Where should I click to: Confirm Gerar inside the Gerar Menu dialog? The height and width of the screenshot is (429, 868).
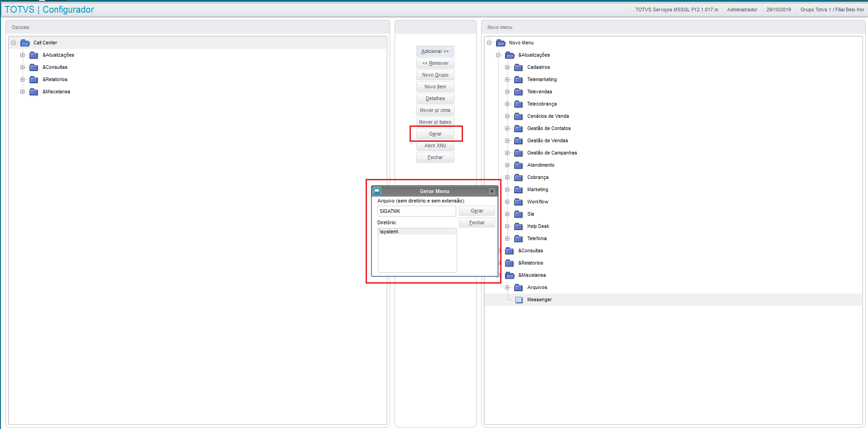point(477,211)
